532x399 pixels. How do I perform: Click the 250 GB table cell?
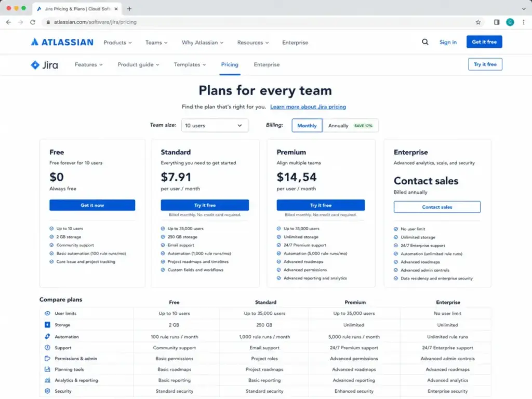click(264, 325)
